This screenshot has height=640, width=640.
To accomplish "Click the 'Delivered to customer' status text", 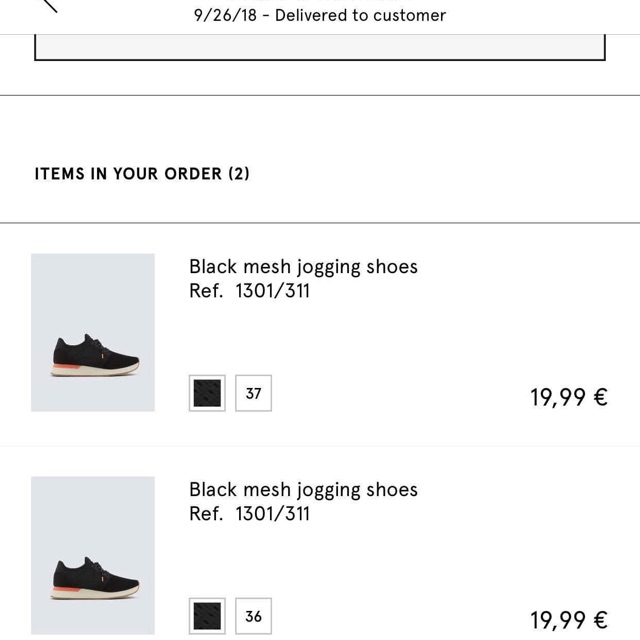I will click(x=360, y=15).
